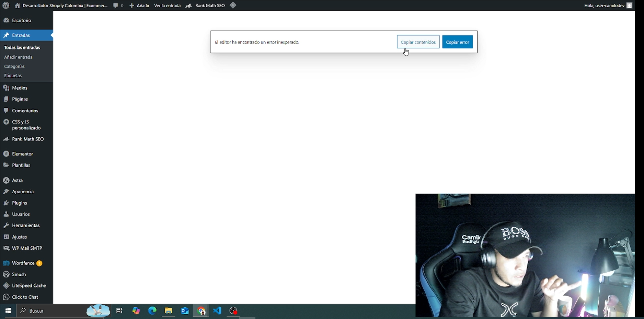Click the Comentarios speech bubble icon

(6, 111)
